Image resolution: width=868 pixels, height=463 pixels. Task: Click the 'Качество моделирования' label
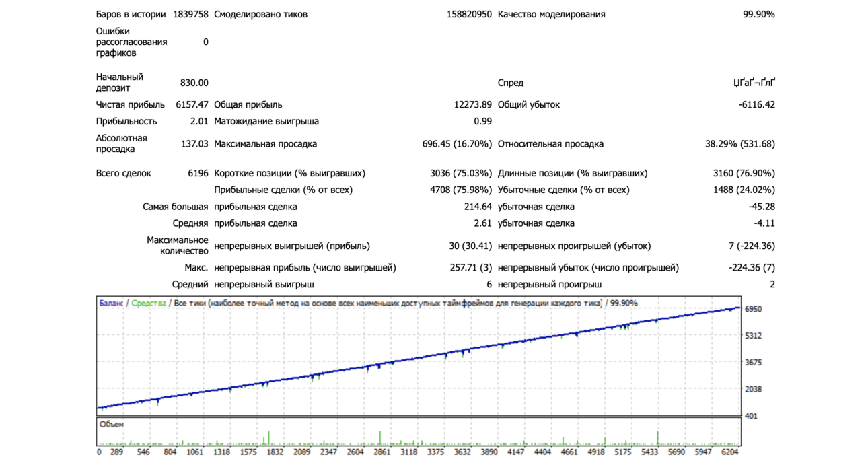pyautogui.click(x=551, y=14)
